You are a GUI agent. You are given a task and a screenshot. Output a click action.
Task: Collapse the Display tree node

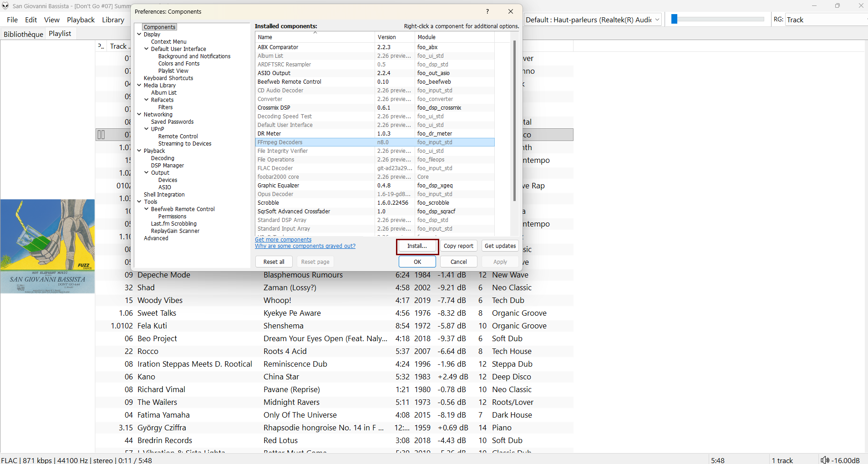[139, 34]
